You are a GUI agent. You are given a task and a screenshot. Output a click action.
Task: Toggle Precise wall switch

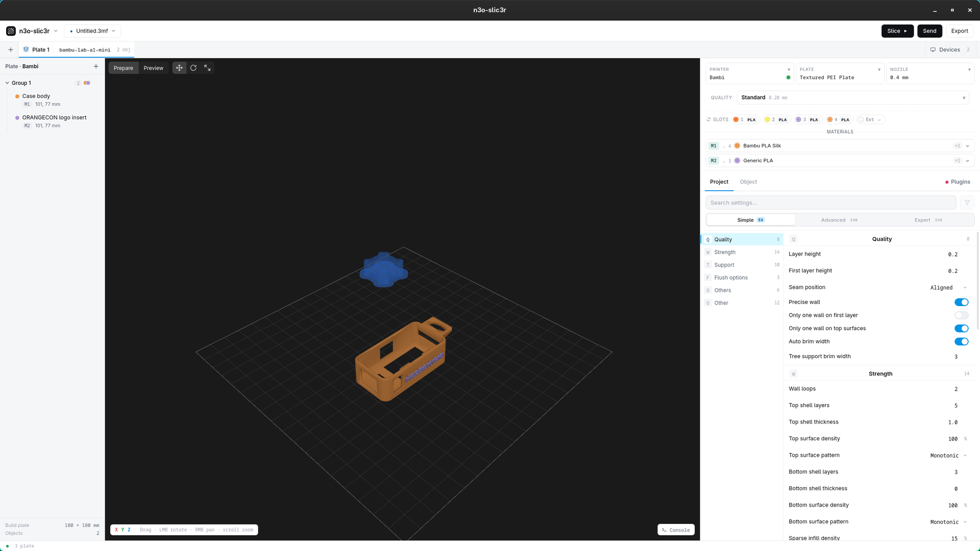click(961, 303)
